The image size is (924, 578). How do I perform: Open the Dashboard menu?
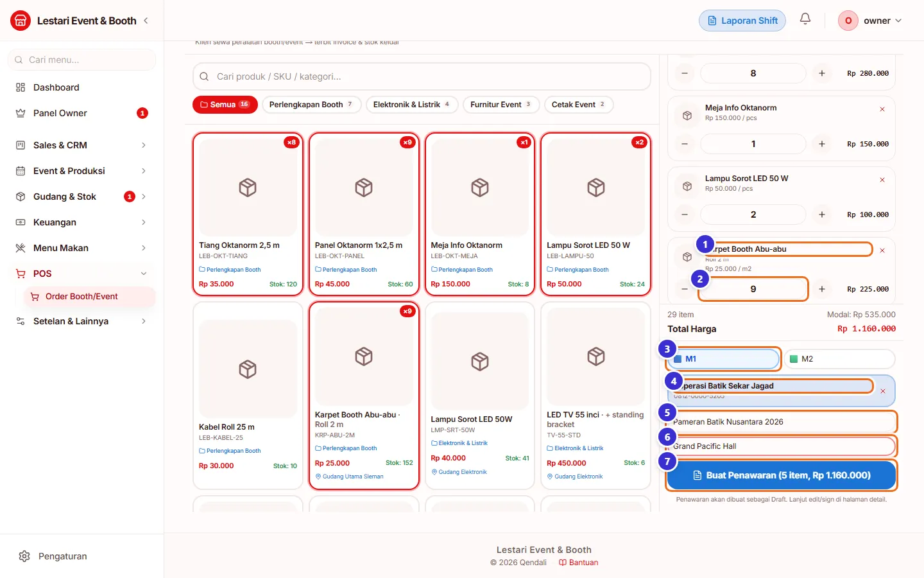pyautogui.click(x=81, y=87)
